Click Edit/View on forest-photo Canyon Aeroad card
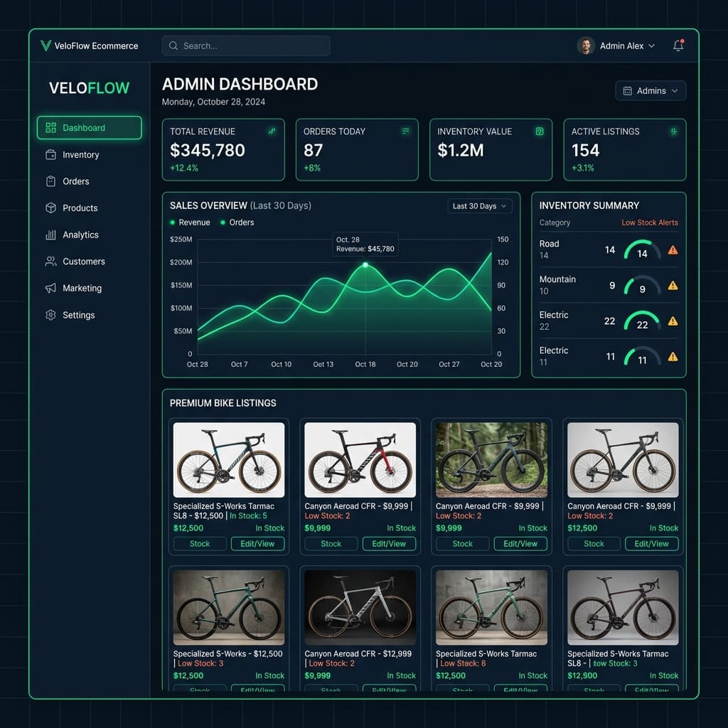This screenshot has width=728, height=728. coord(520,544)
